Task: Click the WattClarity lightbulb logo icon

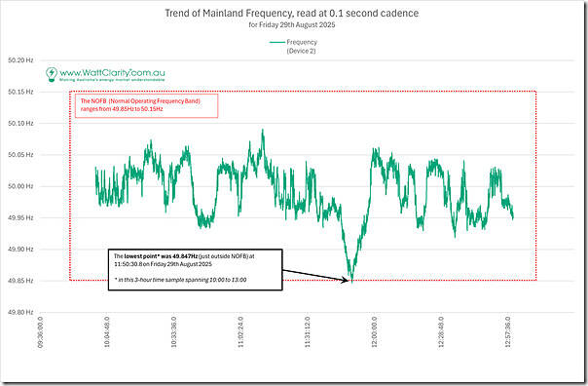Action: click(x=52, y=74)
